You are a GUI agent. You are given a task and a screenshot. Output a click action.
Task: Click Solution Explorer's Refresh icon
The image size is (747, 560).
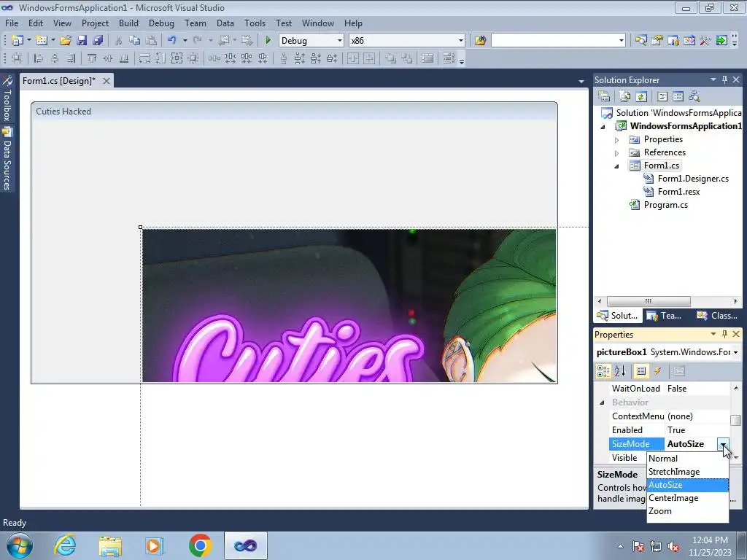641,97
